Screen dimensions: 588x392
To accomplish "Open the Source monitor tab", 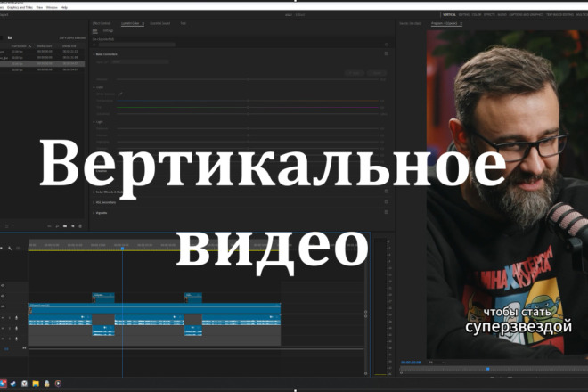I will pos(410,23).
